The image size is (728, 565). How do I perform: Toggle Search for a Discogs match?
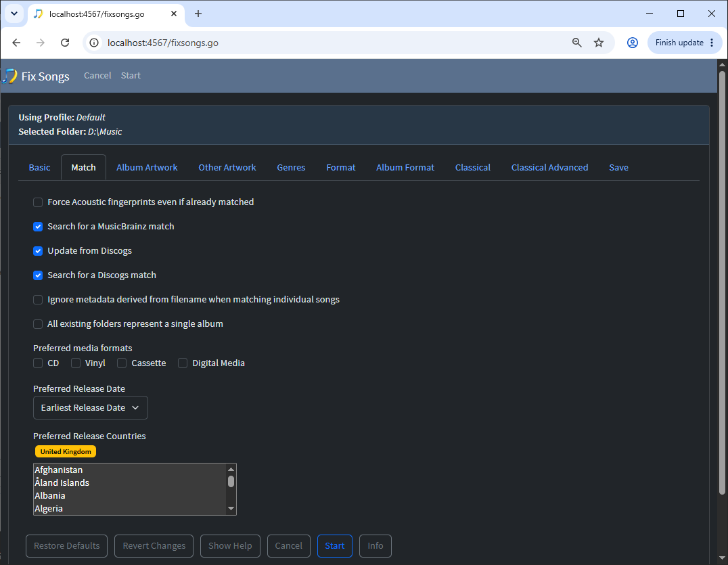[x=38, y=275]
